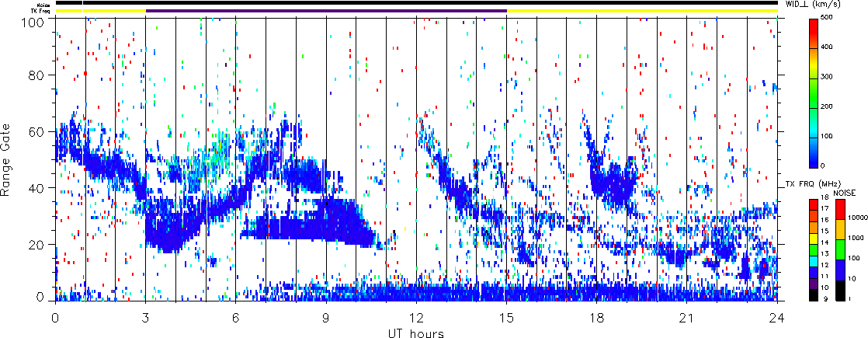Image resolution: width=868 pixels, height=338 pixels.
Task: Click the "17" TX frequency colorbar value
Action: (x=825, y=208)
